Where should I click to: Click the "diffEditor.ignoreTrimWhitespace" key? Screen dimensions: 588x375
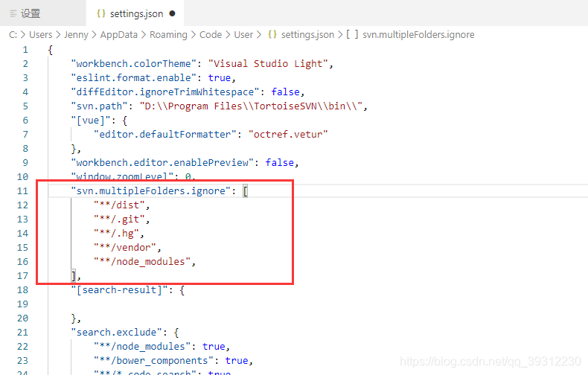(x=165, y=92)
